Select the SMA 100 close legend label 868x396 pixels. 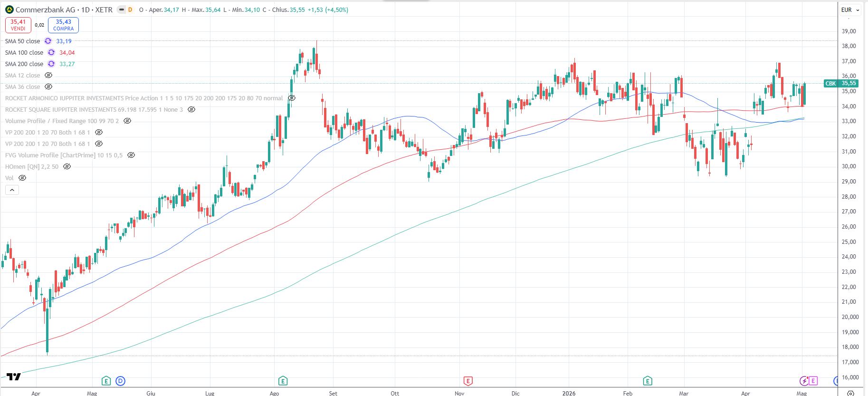click(24, 53)
